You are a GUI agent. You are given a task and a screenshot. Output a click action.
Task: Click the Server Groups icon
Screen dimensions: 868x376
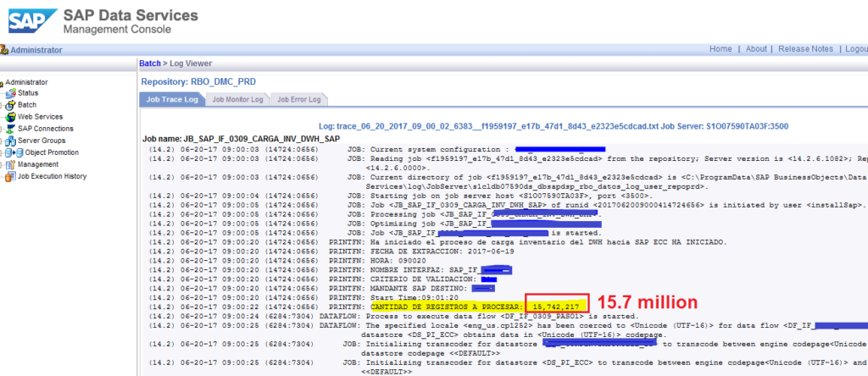pos(12,141)
